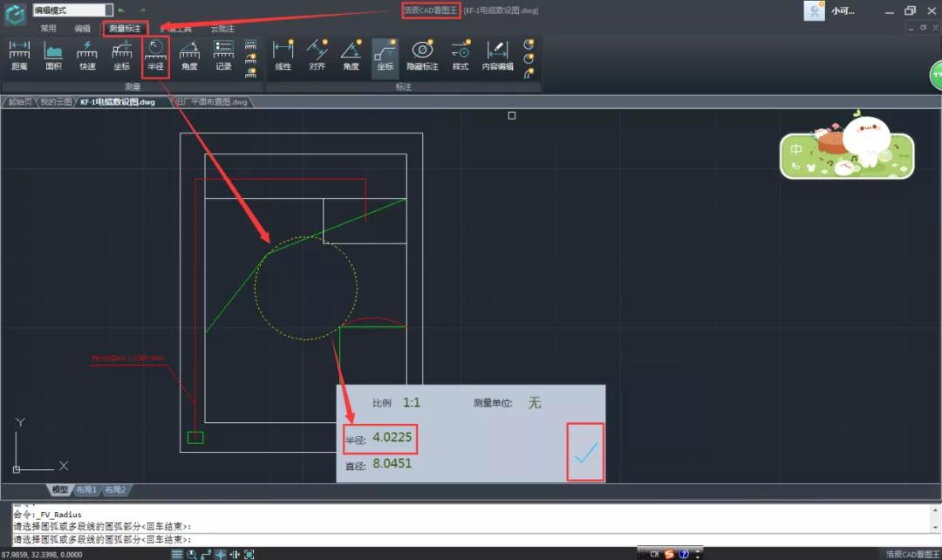Confirm measurement with the blue check button
Image resolution: width=942 pixels, height=560 pixels.
point(584,452)
